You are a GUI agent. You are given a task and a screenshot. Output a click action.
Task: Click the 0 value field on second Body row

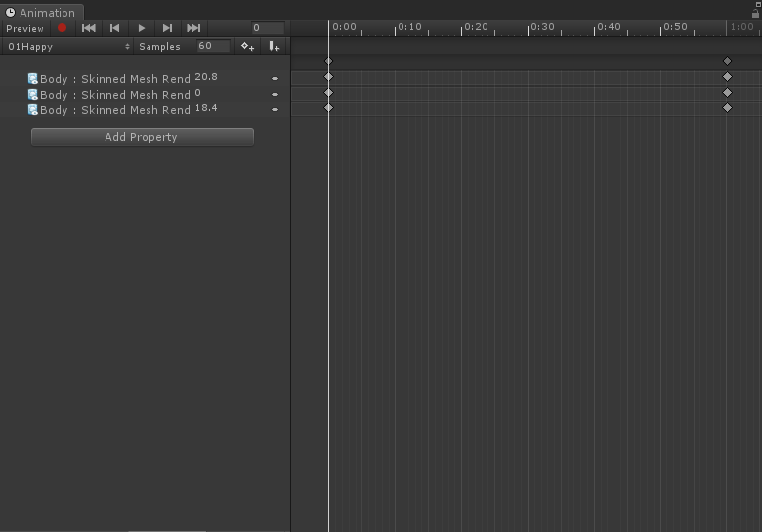(198, 93)
